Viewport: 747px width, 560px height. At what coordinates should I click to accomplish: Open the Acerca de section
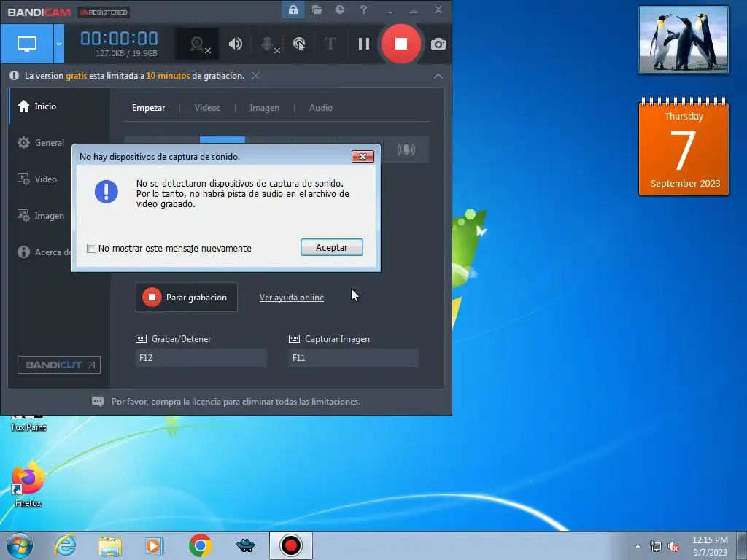[44, 252]
